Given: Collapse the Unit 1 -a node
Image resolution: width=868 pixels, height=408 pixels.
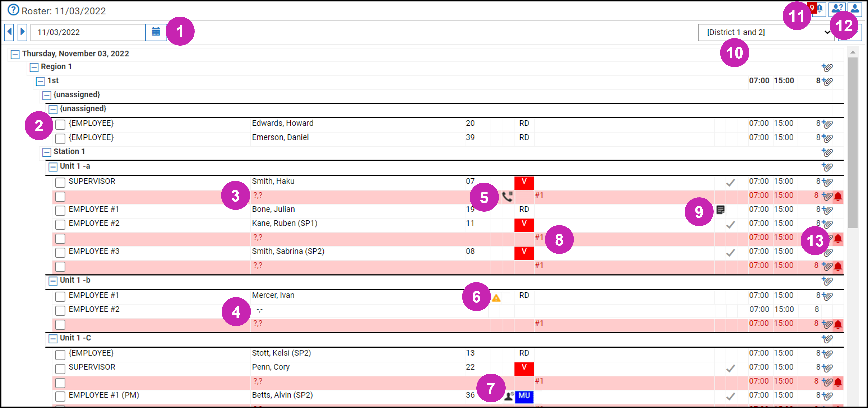Looking at the screenshot, I should pos(53,167).
